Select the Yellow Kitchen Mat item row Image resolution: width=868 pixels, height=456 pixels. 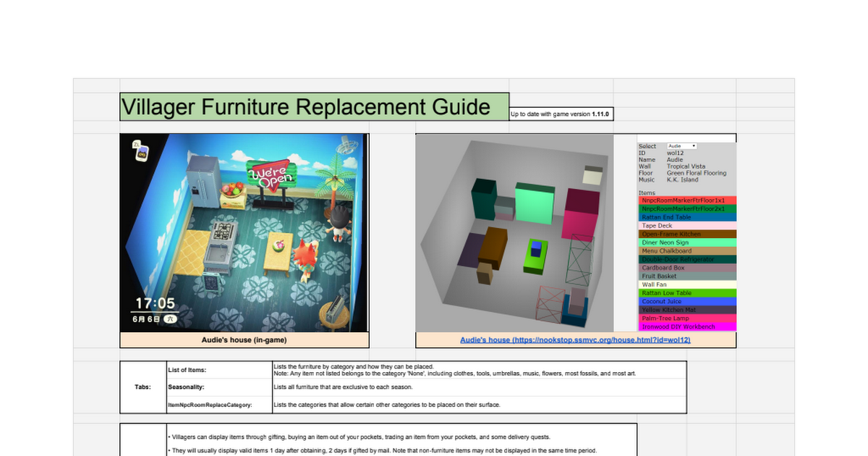687,310
